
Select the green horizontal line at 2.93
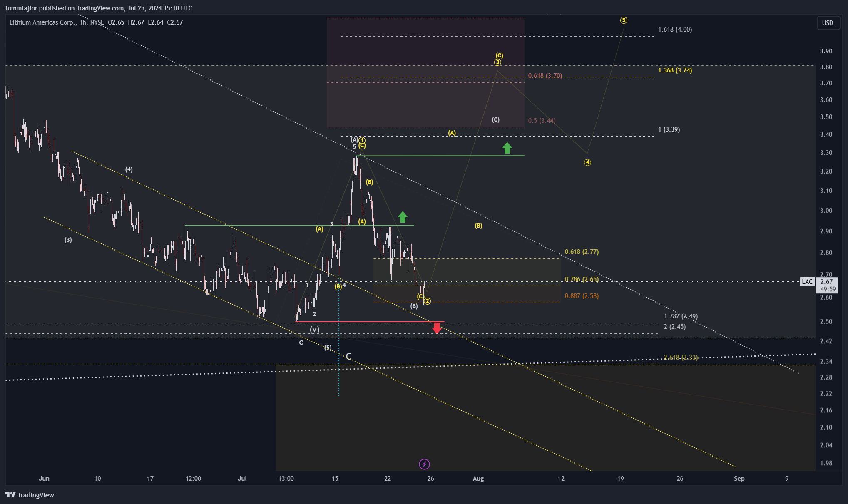coord(299,226)
